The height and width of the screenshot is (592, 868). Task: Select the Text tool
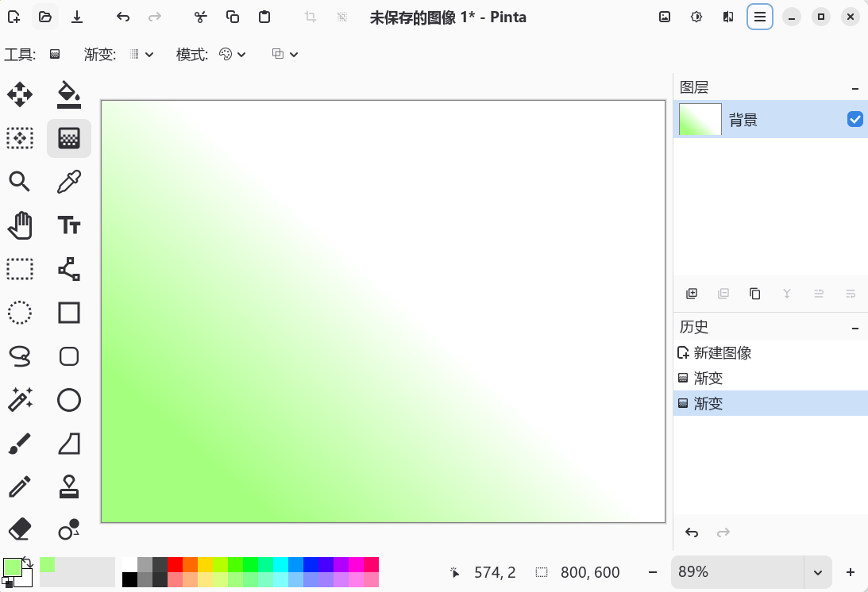pos(69,225)
